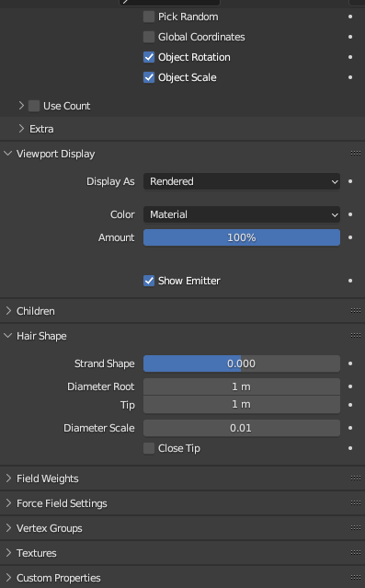Click the Field Weights panel drag grip
This screenshot has height=588, width=365.
click(356, 478)
